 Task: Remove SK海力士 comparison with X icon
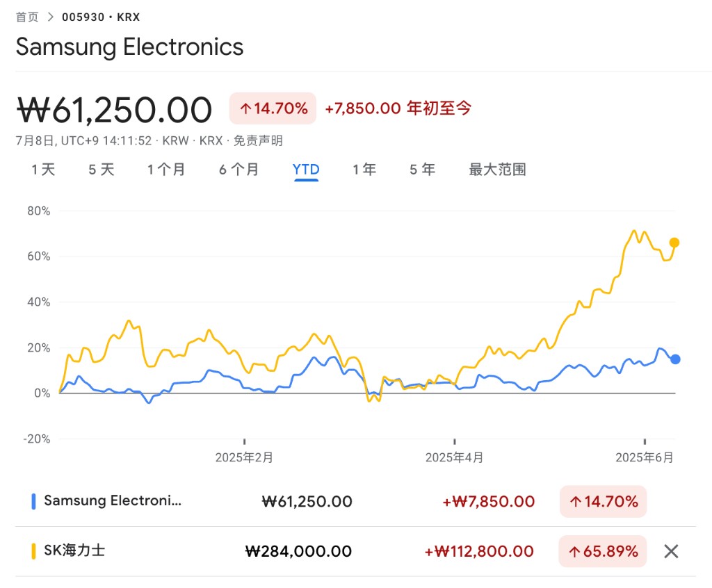[x=670, y=551]
